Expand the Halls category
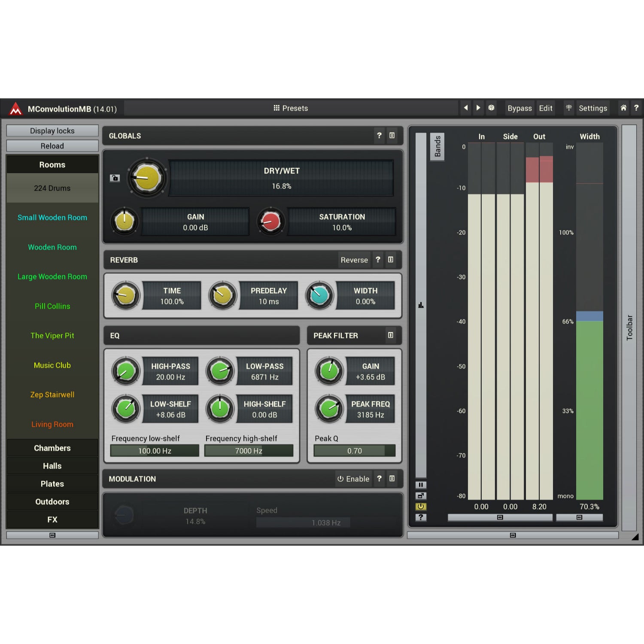The image size is (644, 644). point(52,466)
